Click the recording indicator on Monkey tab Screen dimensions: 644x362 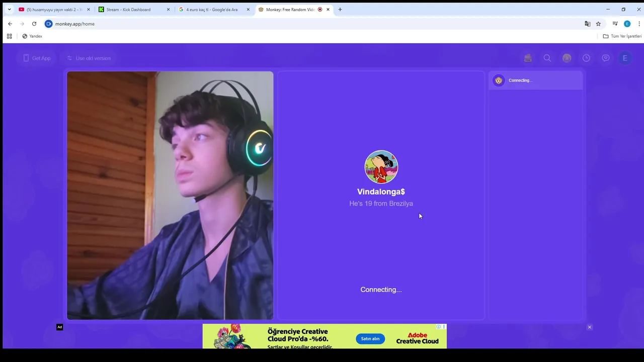320,10
